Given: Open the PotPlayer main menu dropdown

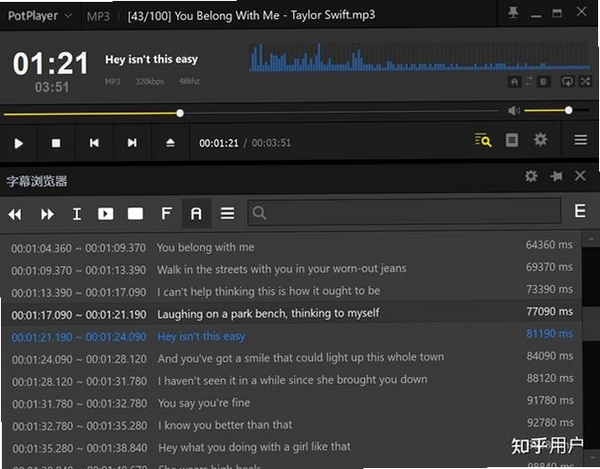Looking at the screenshot, I should pos(40,16).
